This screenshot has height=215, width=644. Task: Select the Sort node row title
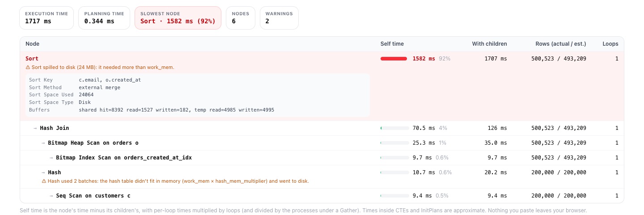tap(32, 59)
